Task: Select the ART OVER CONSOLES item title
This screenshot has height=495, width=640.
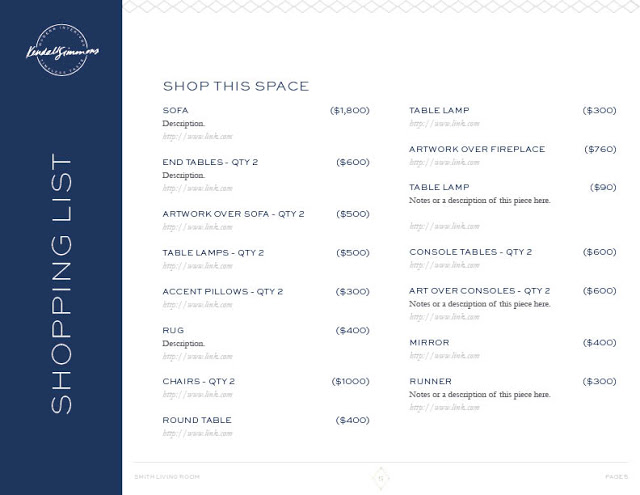Action: [x=479, y=291]
